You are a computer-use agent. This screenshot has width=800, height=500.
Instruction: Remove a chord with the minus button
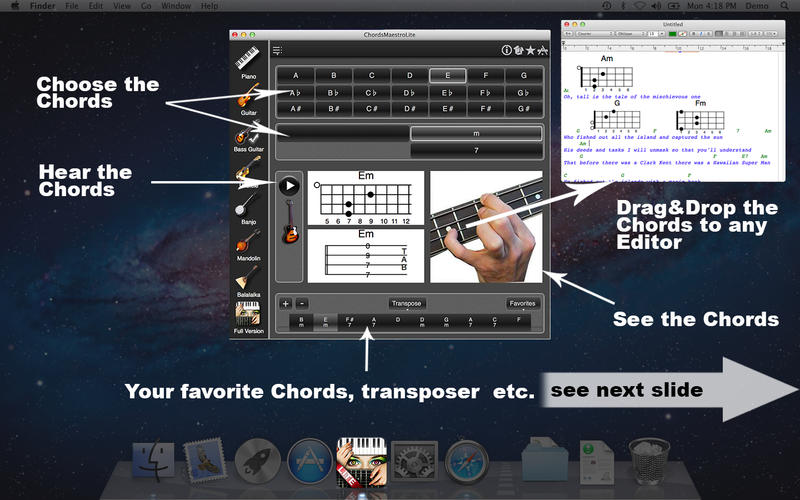tap(302, 304)
